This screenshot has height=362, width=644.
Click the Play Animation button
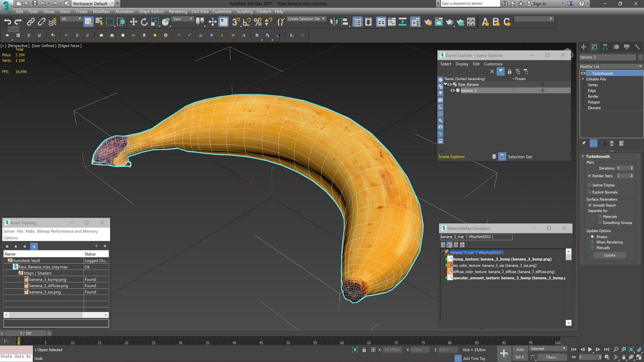(x=590, y=349)
